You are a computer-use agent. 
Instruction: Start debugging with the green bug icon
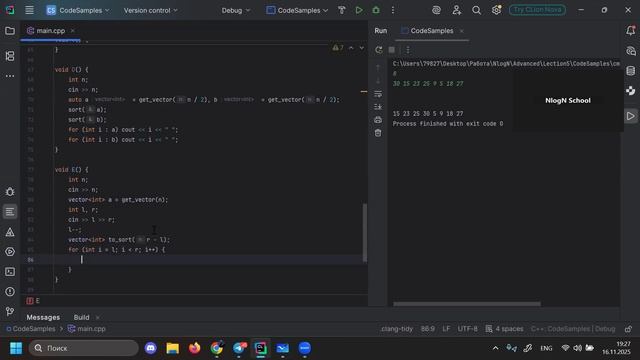pyautogui.click(x=376, y=10)
